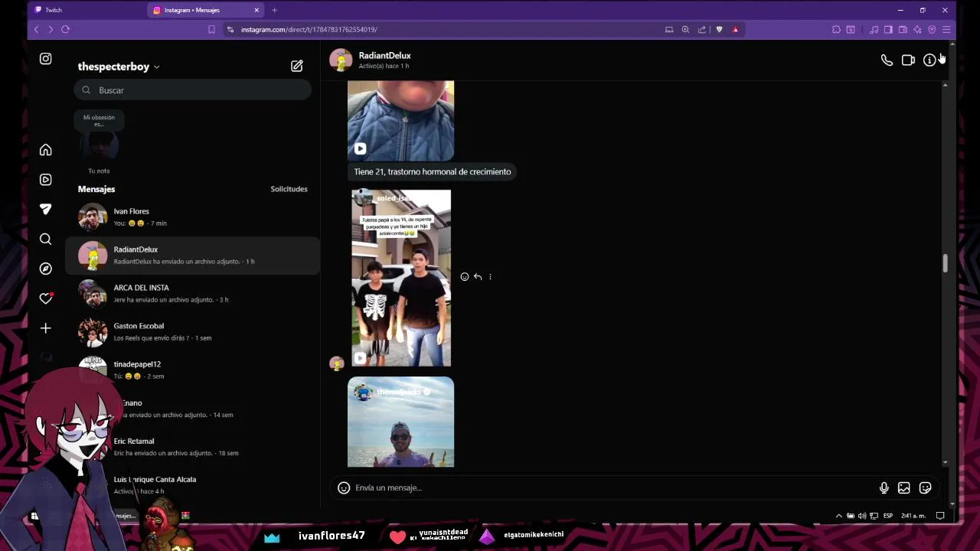Open the browser zoom magnifier icon
This screenshot has width=980, height=551.
pos(685,30)
